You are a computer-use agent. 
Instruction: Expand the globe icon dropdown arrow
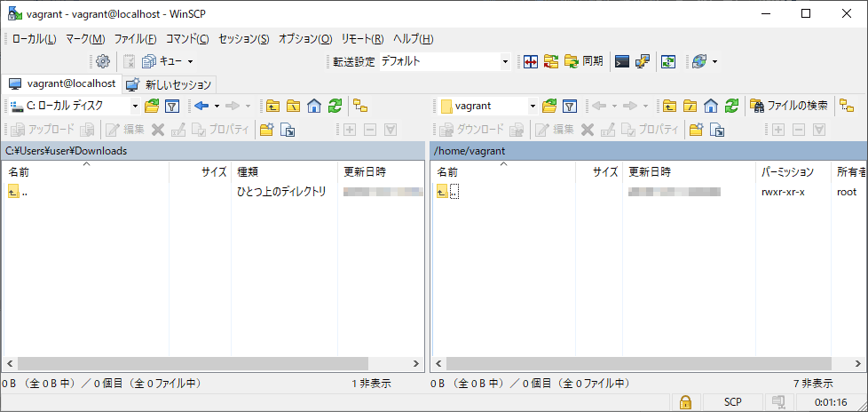pyautogui.click(x=714, y=61)
